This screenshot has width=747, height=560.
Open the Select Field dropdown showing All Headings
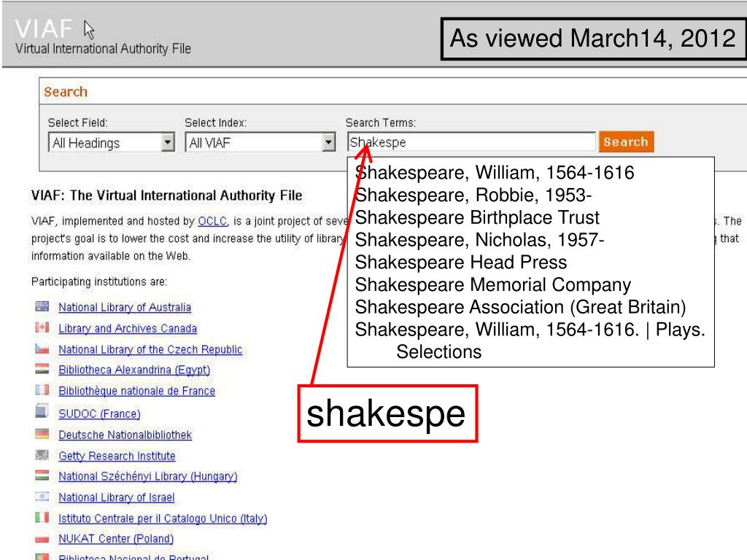coord(112,142)
